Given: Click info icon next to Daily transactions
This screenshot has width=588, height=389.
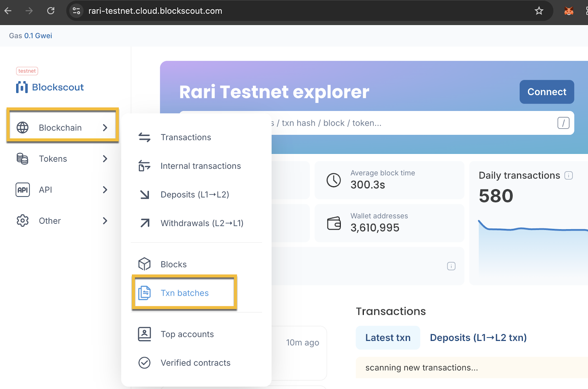Looking at the screenshot, I should tap(569, 176).
